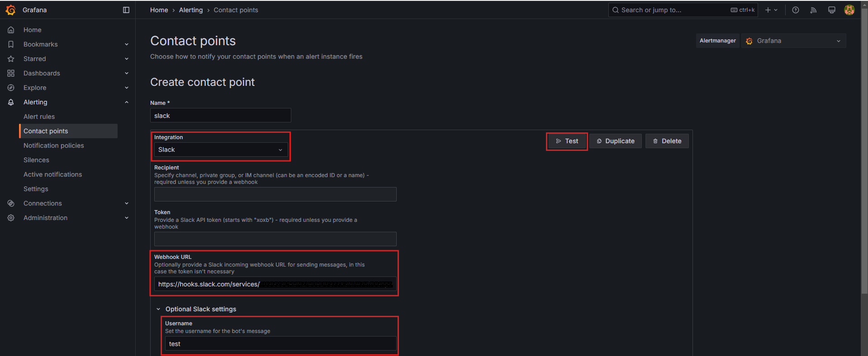Click the Username input field containing test

click(281, 344)
